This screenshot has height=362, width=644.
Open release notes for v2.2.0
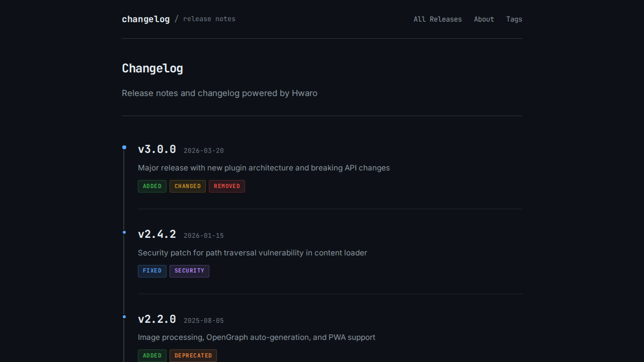(157, 319)
